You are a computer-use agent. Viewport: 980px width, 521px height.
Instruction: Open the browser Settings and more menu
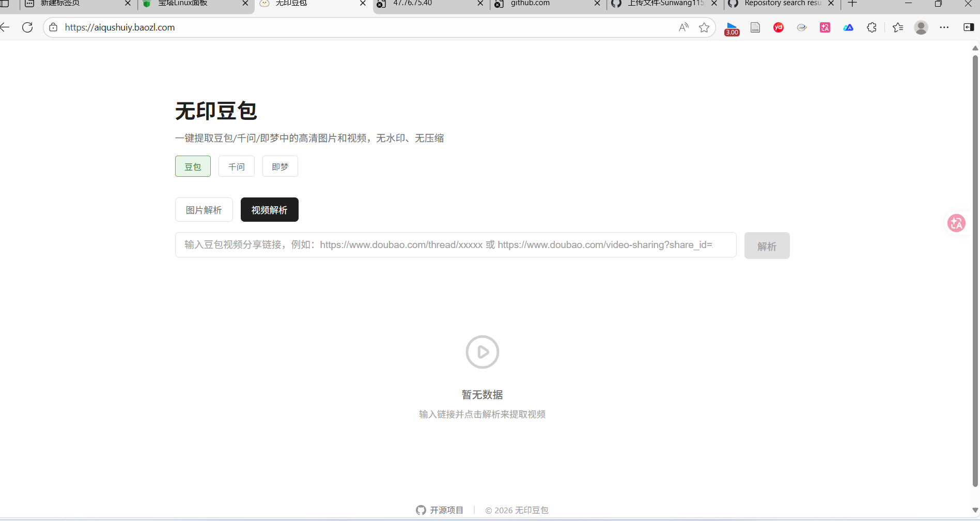944,27
